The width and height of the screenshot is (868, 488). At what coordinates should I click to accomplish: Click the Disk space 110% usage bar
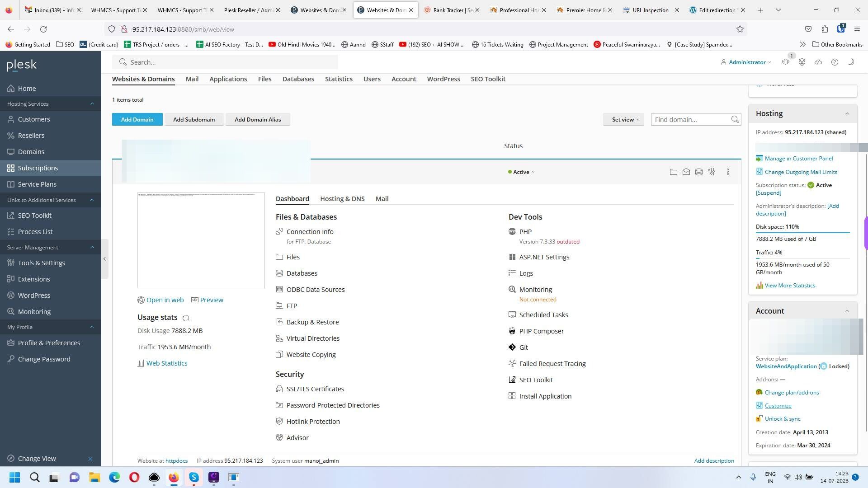(x=802, y=232)
